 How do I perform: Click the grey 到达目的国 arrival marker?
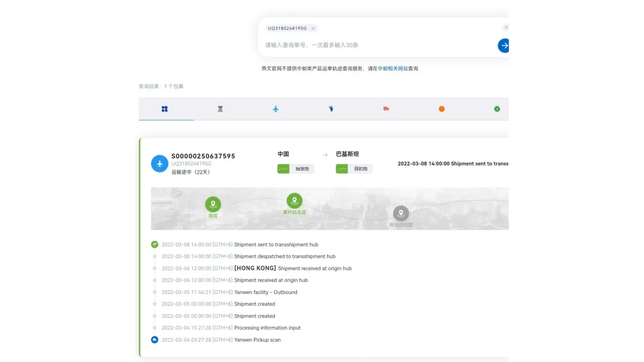click(401, 214)
